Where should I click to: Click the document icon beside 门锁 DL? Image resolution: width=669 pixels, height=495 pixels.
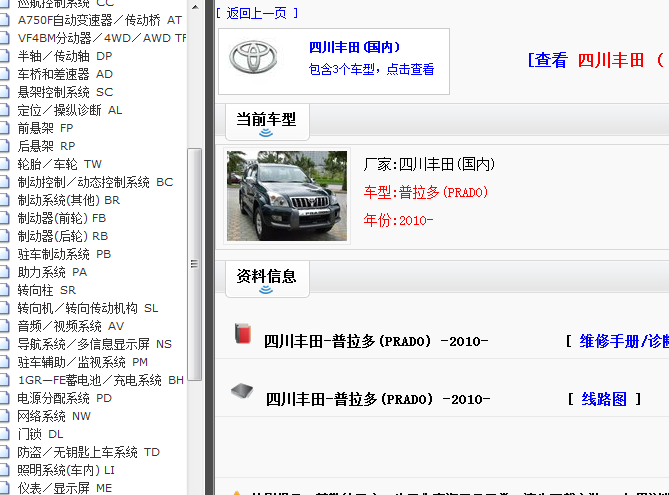coord(4,434)
